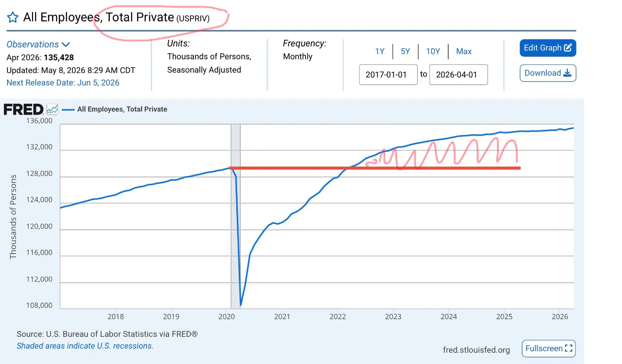Expand the Observations chevron
The width and height of the screenshot is (622, 364).
tap(66, 45)
